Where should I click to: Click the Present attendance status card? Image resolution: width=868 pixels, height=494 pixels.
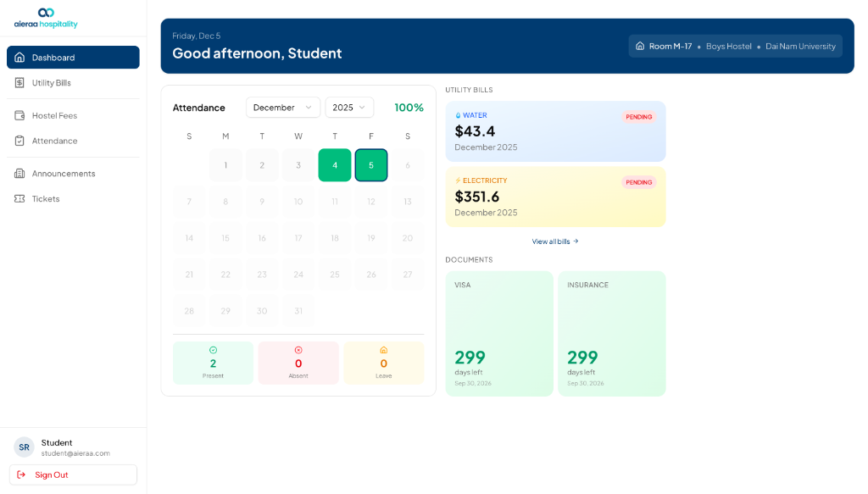click(x=213, y=362)
